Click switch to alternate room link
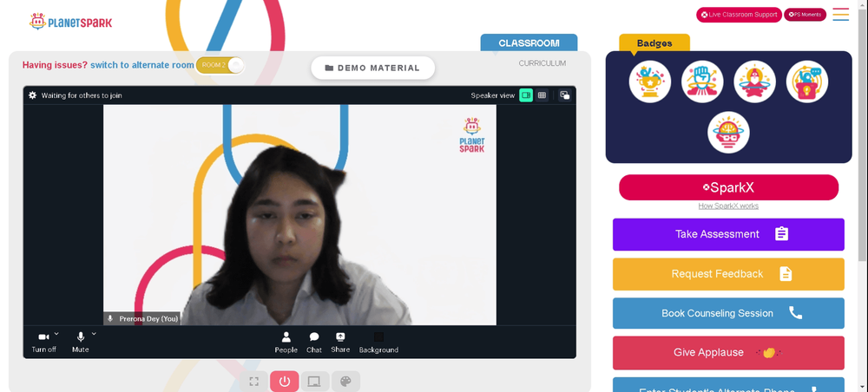Viewport: 868px width, 392px height. (x=142, y=65)
